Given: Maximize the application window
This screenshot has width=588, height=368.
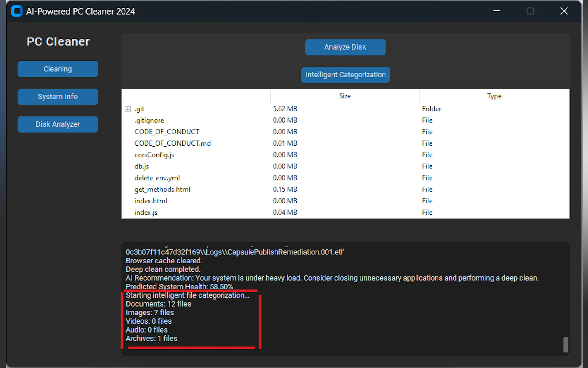Looking at the screenshot, I should [x=530, y=11].
